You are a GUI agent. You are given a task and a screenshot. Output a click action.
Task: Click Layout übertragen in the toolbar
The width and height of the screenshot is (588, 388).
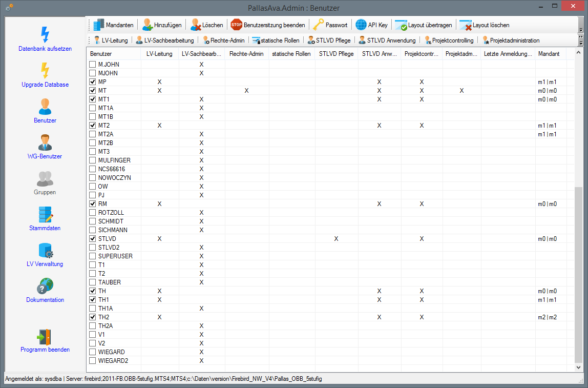tap(424, 25)
